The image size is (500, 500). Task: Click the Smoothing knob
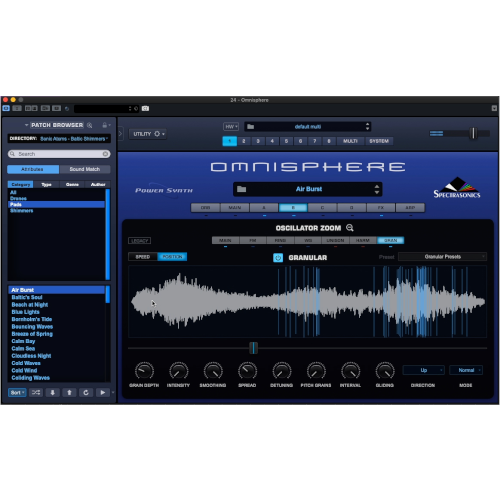tap(213, 371)
